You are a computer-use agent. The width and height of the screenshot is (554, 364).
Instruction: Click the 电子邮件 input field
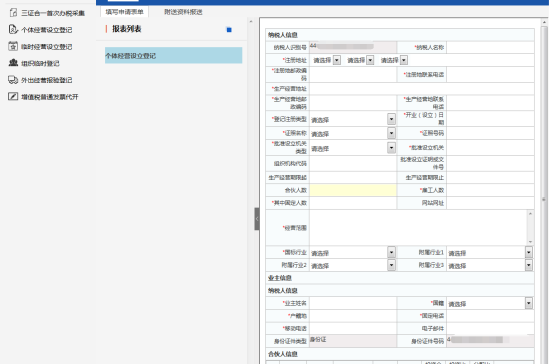point(490,329)
